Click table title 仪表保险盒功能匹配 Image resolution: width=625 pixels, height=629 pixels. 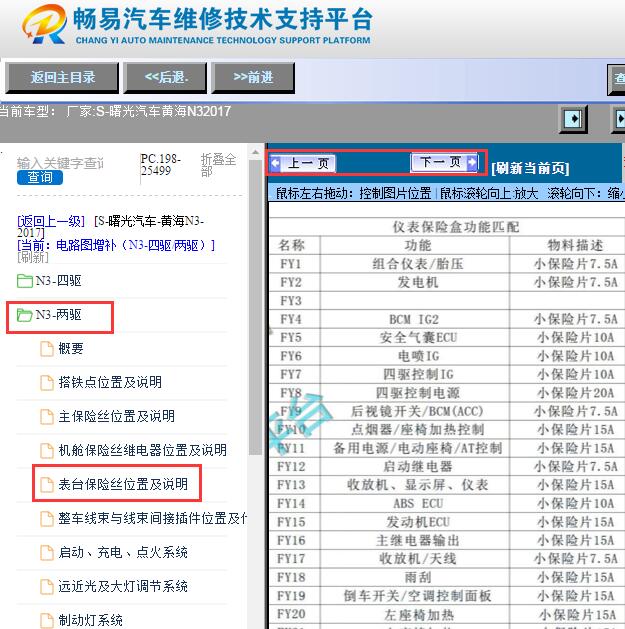coord(456,227)
